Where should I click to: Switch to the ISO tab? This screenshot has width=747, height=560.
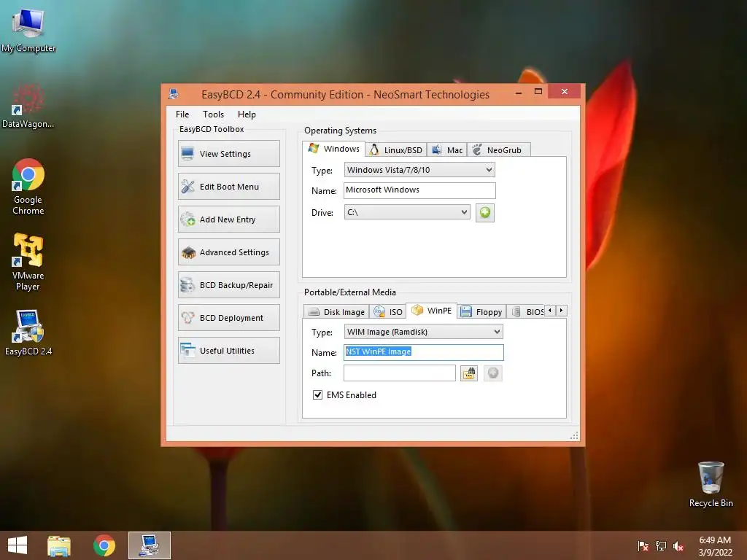point(388,312)
